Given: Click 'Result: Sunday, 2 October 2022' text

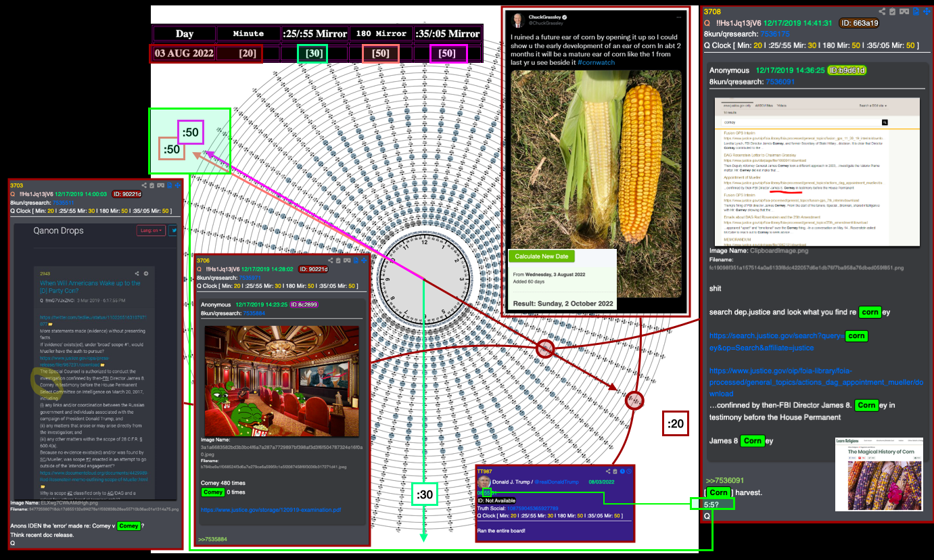Looking at the screenshot, I should (x=562, y=303).
